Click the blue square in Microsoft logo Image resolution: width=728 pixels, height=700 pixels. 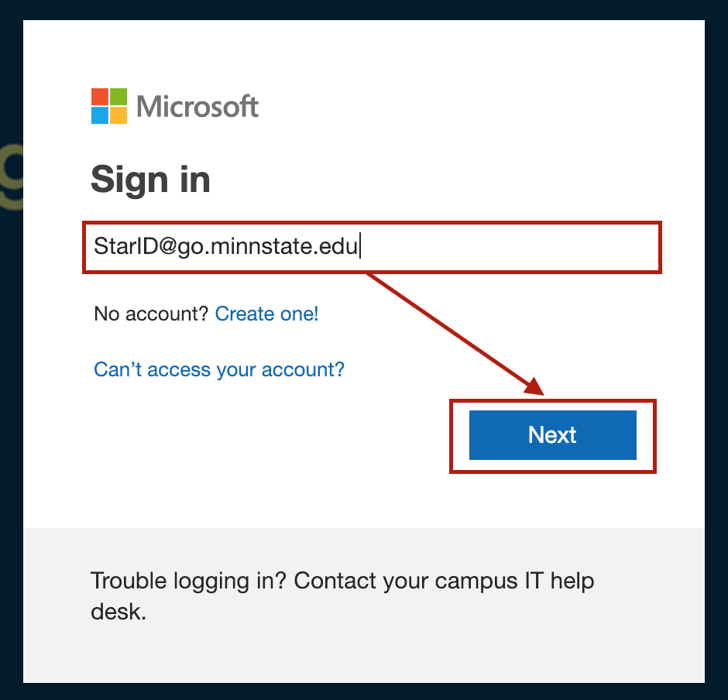(x=100, y=115)
